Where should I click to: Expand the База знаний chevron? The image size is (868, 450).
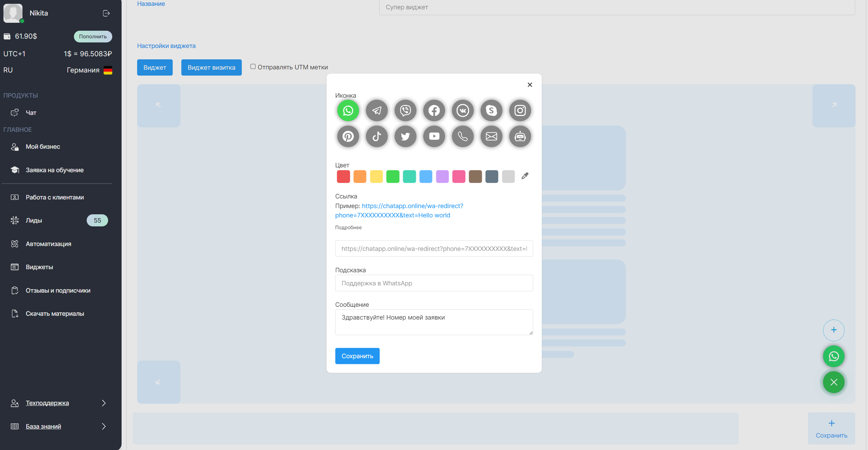tap(104, 427)
